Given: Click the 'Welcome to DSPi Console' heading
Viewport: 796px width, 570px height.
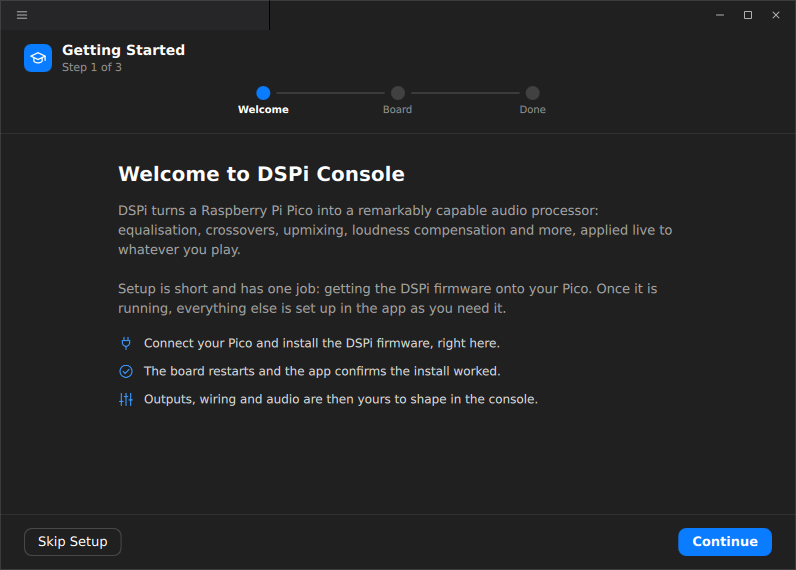Looking at the screenshot, I should point(261,174).
